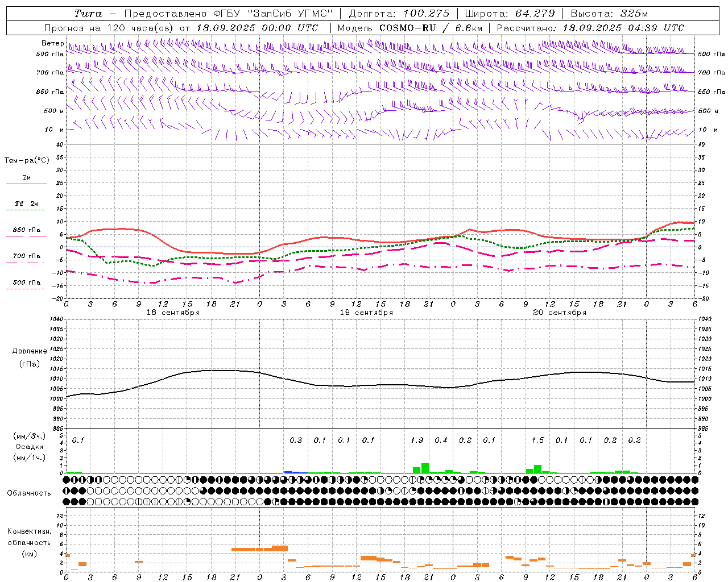Viewport: 728px width, 582px height.
Task: Click the precipitation amount "0.4"
Action: tap(441, 440)
